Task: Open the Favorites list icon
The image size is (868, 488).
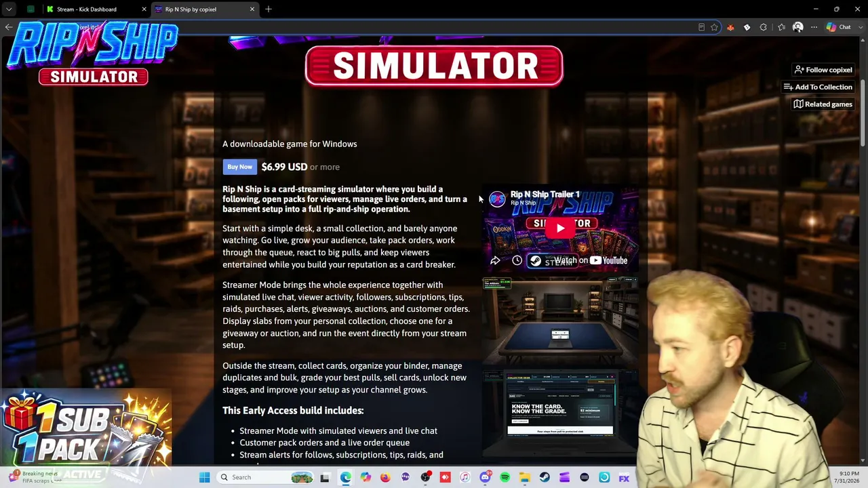Action: pyautogui.click(x=781, y=27)
